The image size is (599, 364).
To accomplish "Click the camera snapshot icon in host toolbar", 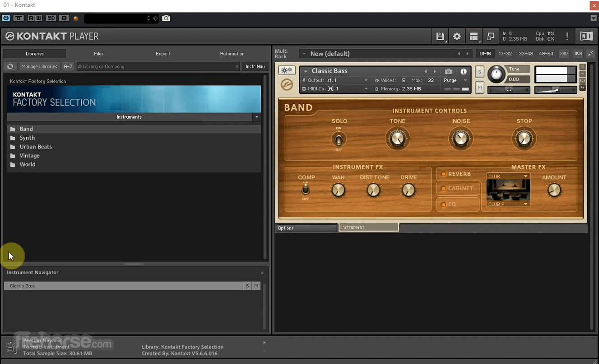I will pyautogui.click(x=166, y=18).
